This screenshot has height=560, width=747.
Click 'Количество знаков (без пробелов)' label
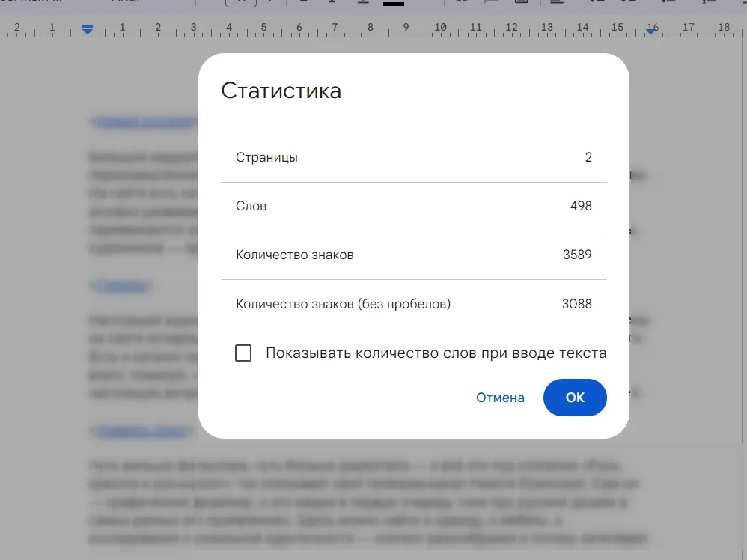coord(343,304)
